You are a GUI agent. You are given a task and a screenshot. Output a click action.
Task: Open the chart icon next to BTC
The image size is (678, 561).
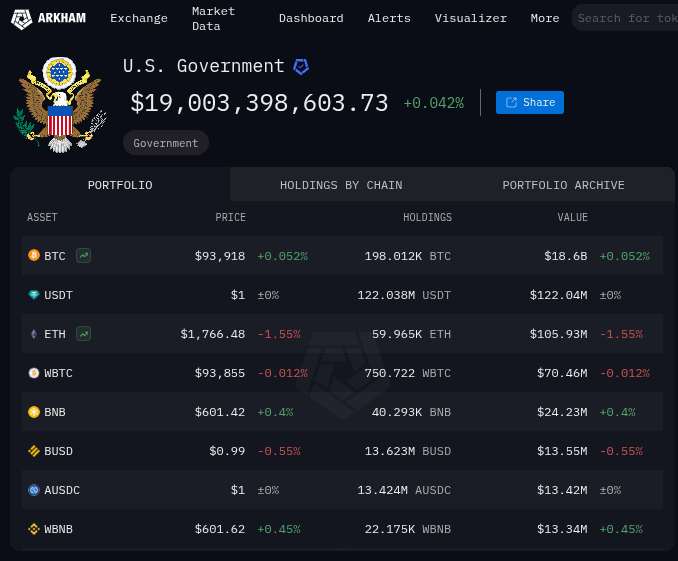(83, 256)
